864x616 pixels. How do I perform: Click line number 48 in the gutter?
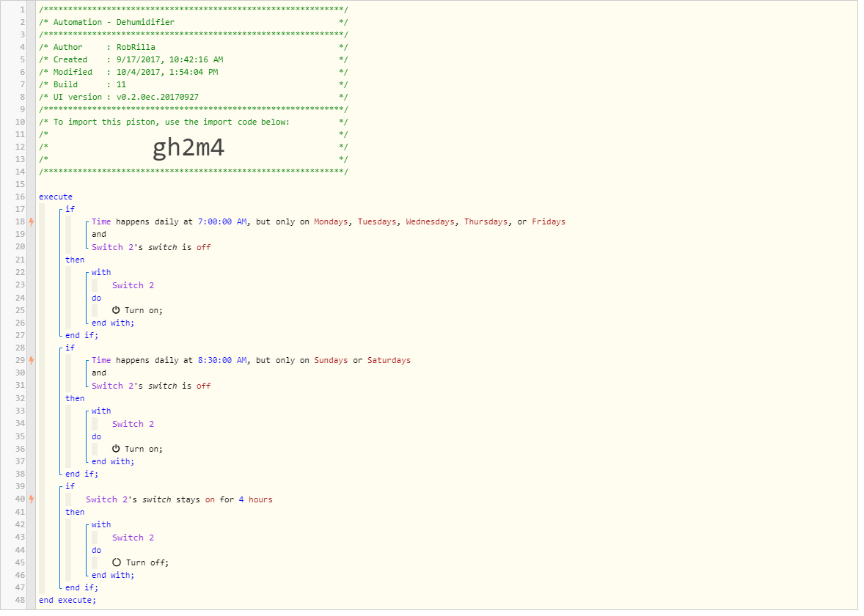click(x=20, y=600)
